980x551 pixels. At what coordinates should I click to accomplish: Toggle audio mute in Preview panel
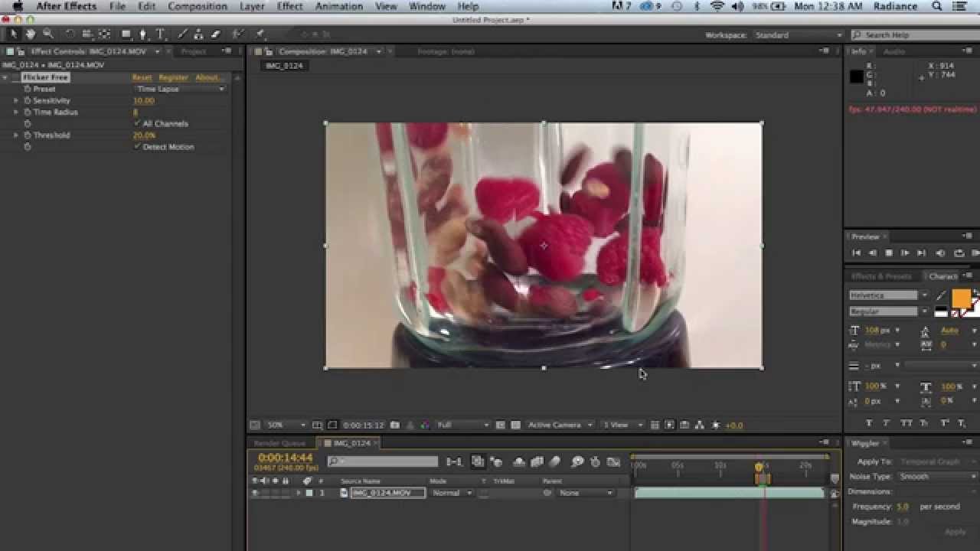941,253
